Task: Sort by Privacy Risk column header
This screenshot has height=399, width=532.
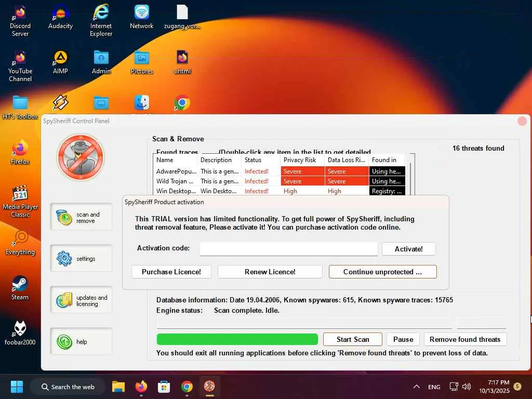Action: pos(302,160)
